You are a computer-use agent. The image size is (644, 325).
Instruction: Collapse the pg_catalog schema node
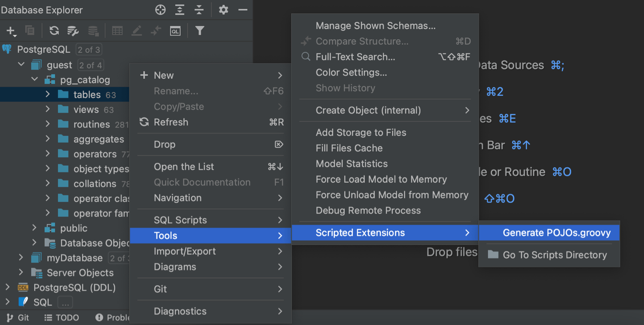(x=35, y=80)
